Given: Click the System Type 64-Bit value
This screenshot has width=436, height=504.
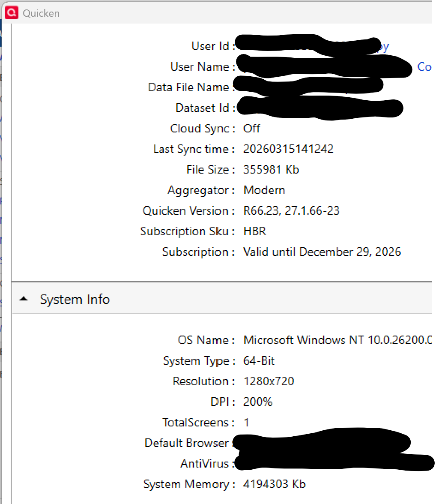Looking at the screenshot, I should [259, 361].
